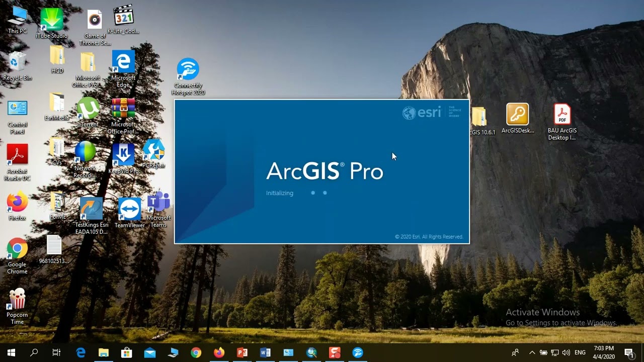Click the "Initializing" status text
The height and width of the screenshot is (362, 644).
click(x=280, y=193)
